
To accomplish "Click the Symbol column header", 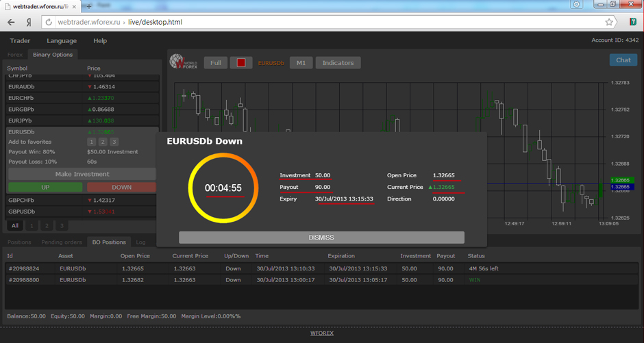I will tap(17, 68).
